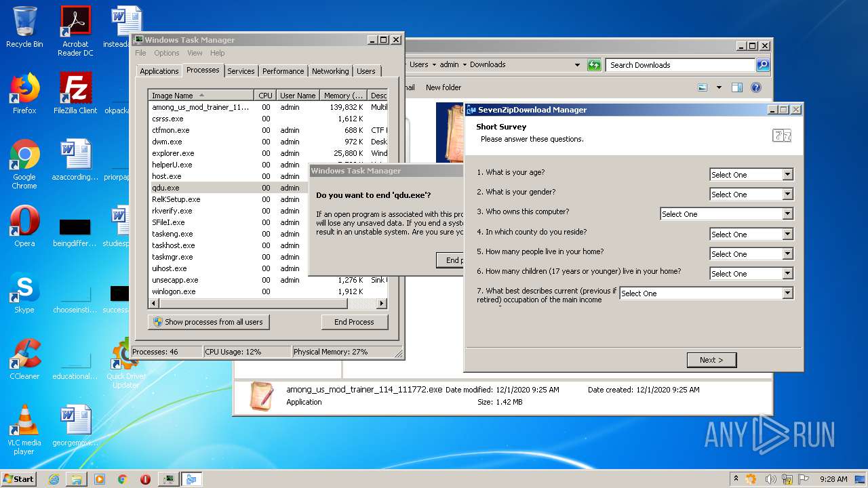Launch Acrobat Reader DC from the desktop
The height and width of the screenshot is (488, 868).
pyautogui.click(x=75, y=31)
